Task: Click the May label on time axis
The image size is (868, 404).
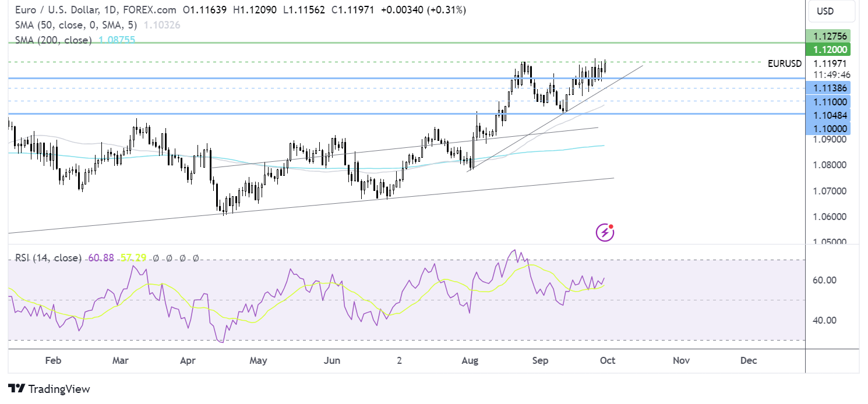Action: click(x=258, y=360)
